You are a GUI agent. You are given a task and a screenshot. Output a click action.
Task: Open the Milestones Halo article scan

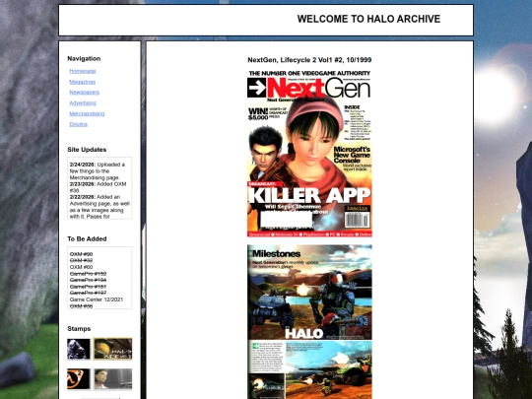[309, 321]
